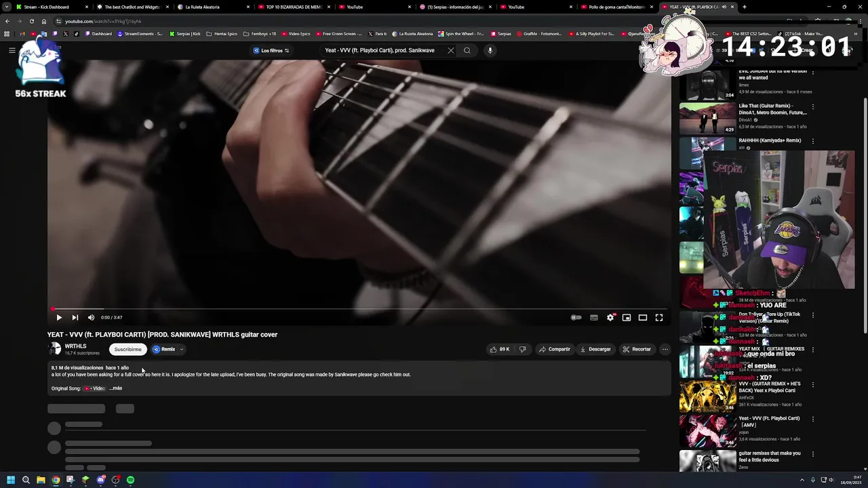
Task: Expand the Remix dropdown arrow
Action: coord(182,349)
